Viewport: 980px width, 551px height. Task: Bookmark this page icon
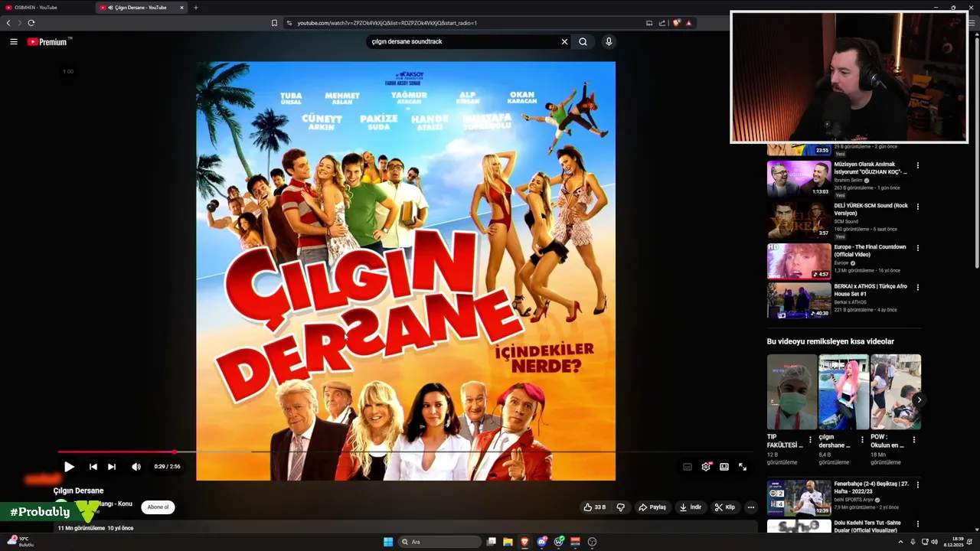tap(274, 23)
